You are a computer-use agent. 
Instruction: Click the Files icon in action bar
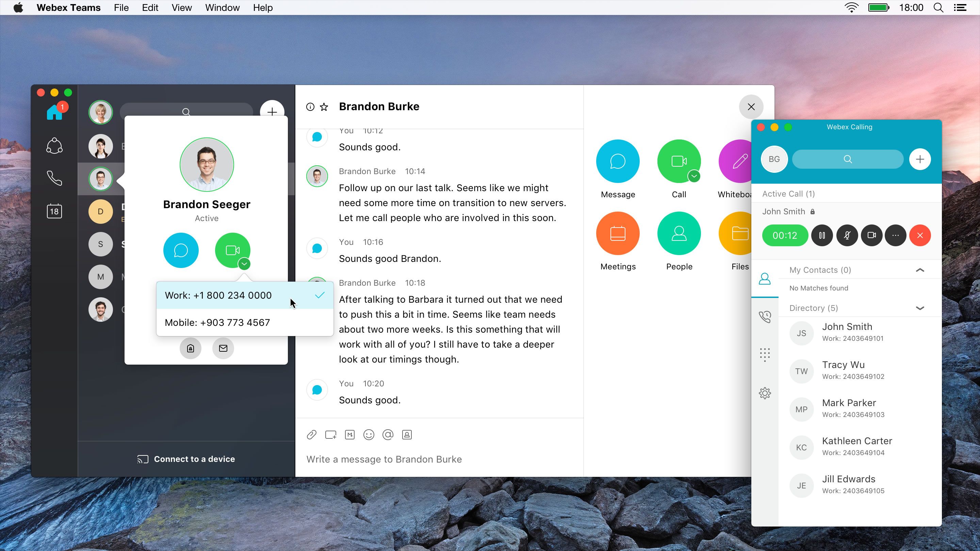740,233
